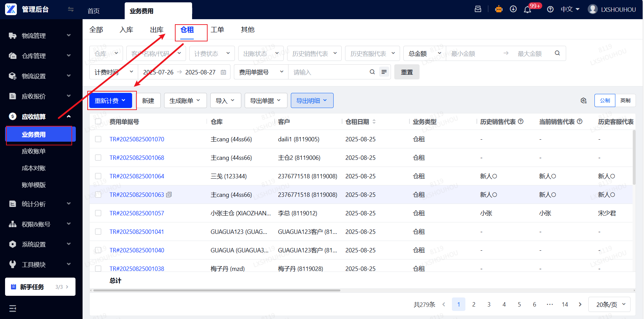Open the 历史客服代表 filter dropdown

372,54
